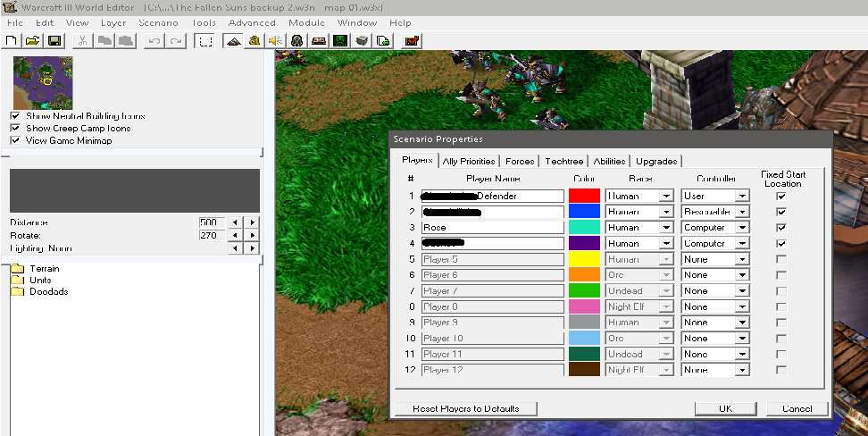Open the Import Manager icon

383,41
